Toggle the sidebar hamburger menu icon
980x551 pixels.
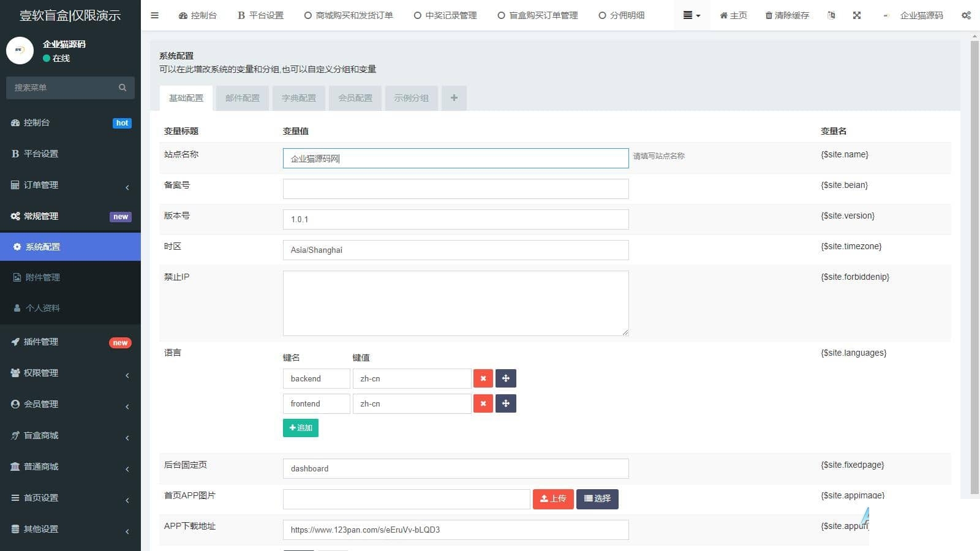coord(154,15)
